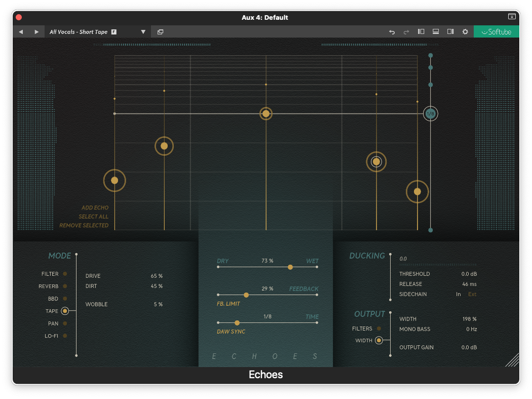
Task: Load the previous preset with left arrow
Action: coord(21,32)
